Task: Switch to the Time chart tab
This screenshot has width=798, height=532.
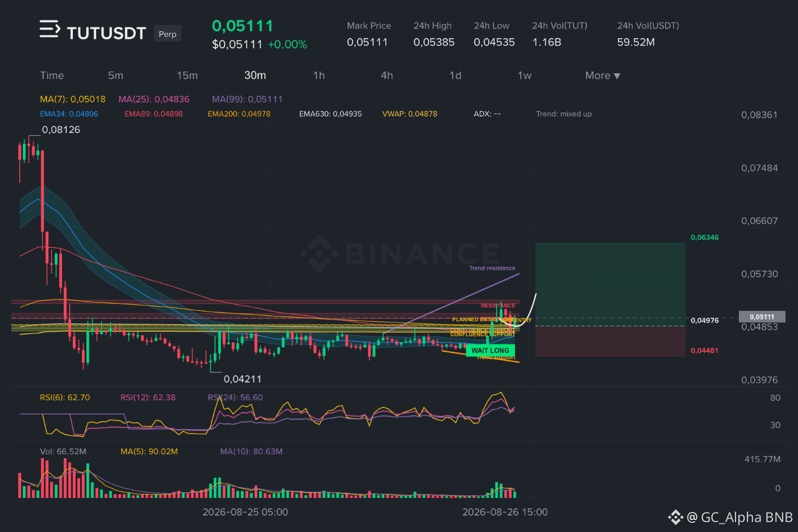Action: click(x=52, y=76)
